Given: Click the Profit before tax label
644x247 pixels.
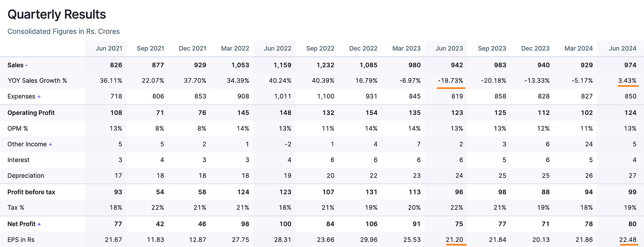Looking at the screenshot, I should pos(31,192).
